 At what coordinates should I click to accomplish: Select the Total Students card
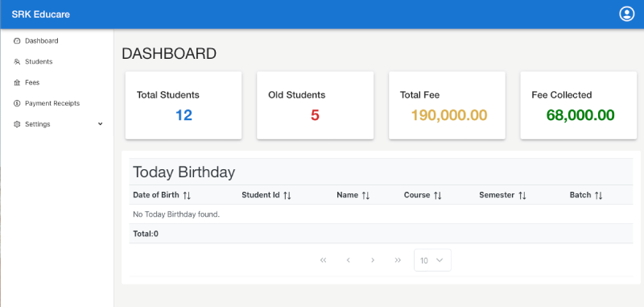184,106
